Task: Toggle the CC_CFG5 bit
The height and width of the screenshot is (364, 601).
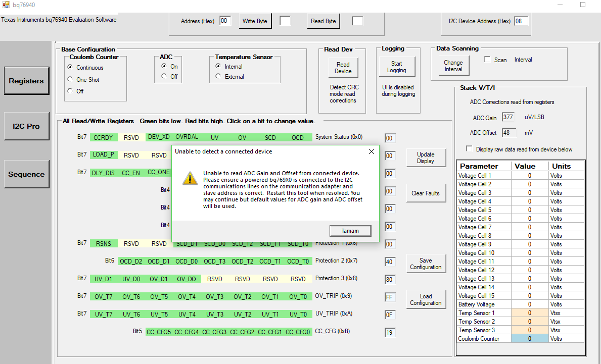Action: pos(159,332)
